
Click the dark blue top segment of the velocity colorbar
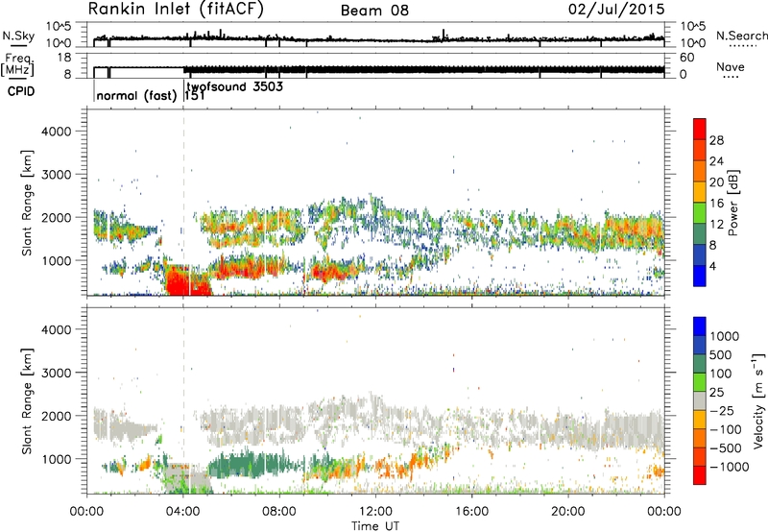tap(700, 326)
